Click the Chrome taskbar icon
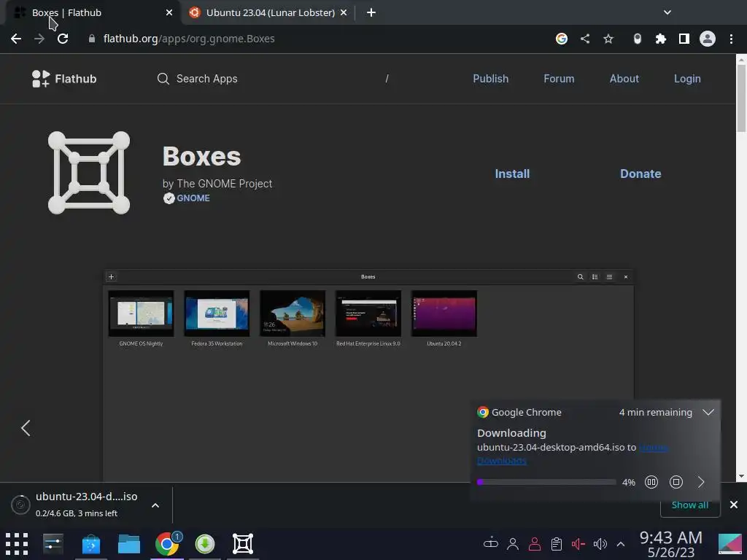 pyautogui.click(x=167, y=544)
